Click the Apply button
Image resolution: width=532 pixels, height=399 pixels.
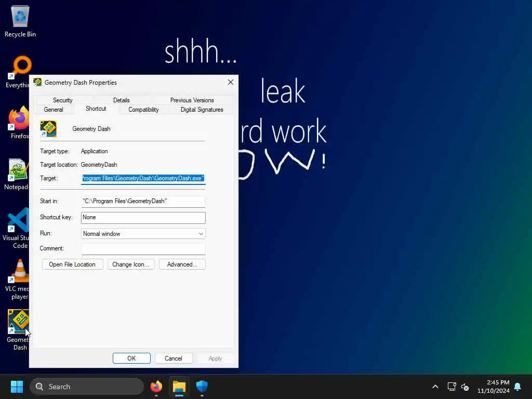pos(215,358)
